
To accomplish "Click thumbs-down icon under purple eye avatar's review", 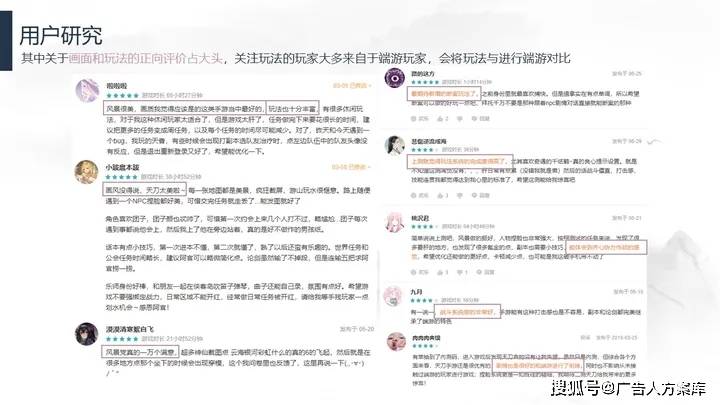I will [460, 118].
